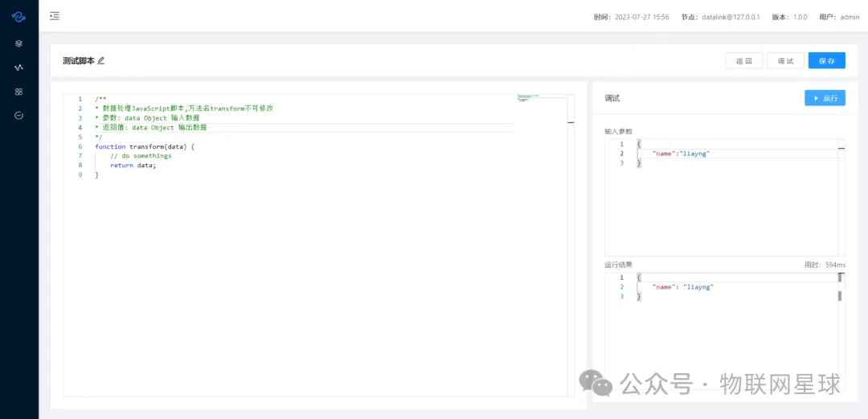The width and height of the screenshot is (868, 419).
Task: Click the 用户: admin text
Action: point(839,17)
